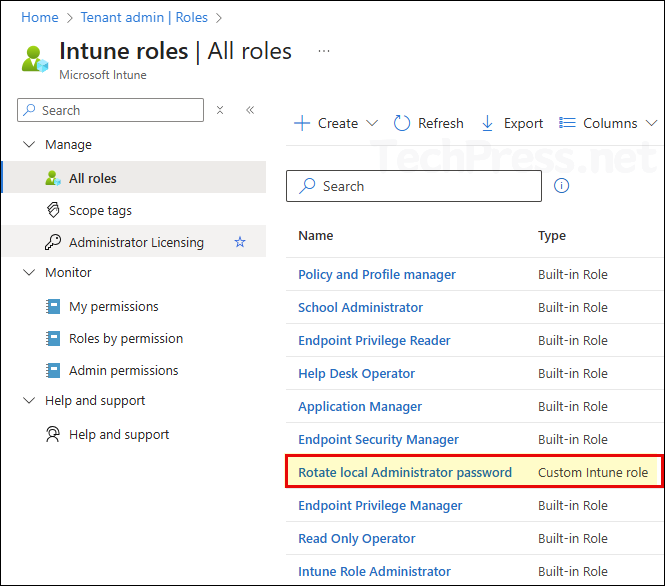The height and width of the screenshot is (586, 665).
Task: Open Endpoint Privilege Manager role
Action: pos(380,505)
